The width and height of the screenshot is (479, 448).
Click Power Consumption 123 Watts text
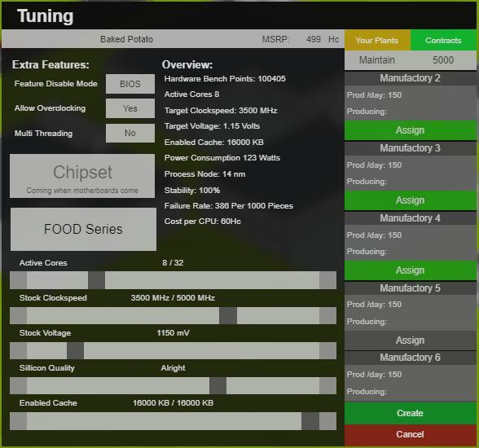pyautogui.click(x=222, y=158)
